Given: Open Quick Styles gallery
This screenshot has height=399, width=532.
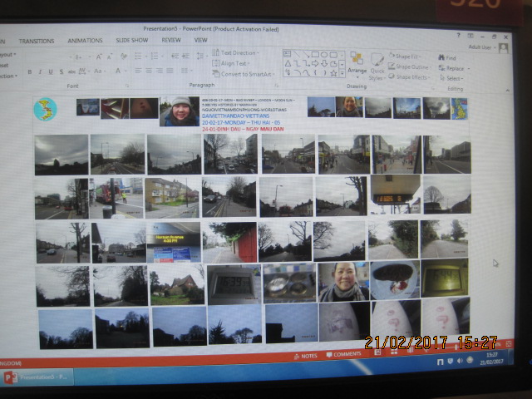Looking at the screenshot, I should click(x=377, y=66).
